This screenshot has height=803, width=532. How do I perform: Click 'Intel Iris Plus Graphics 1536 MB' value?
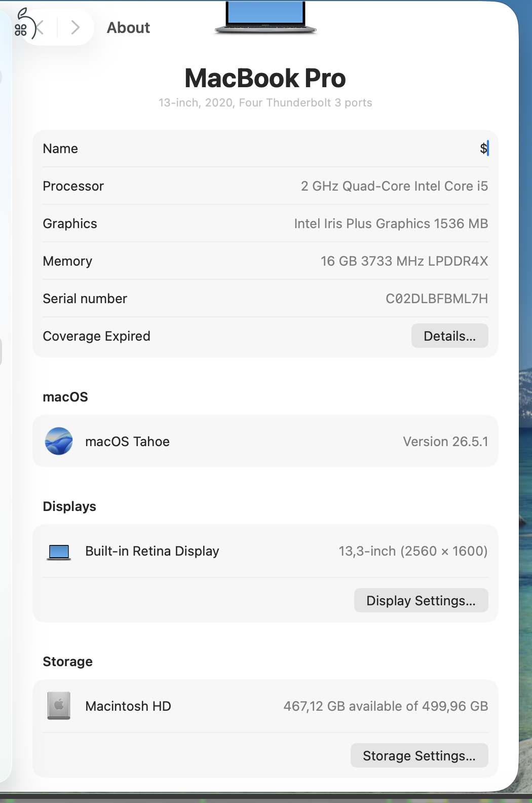[x=391, y=224]
